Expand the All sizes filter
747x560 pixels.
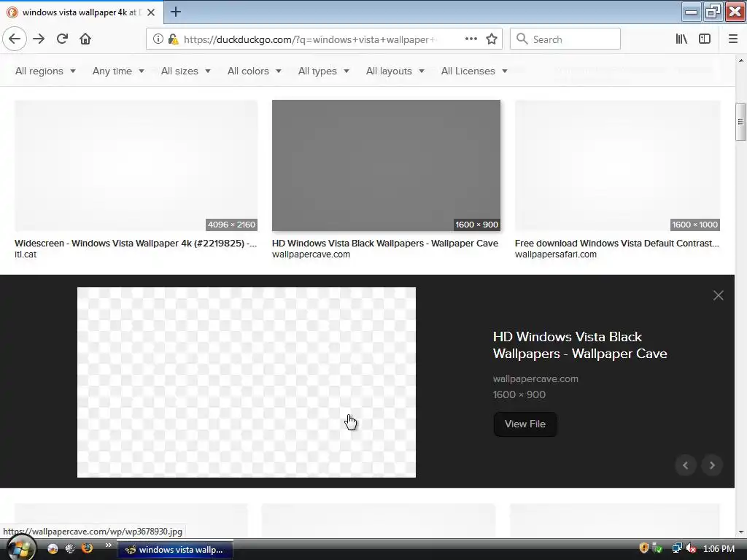186,71
